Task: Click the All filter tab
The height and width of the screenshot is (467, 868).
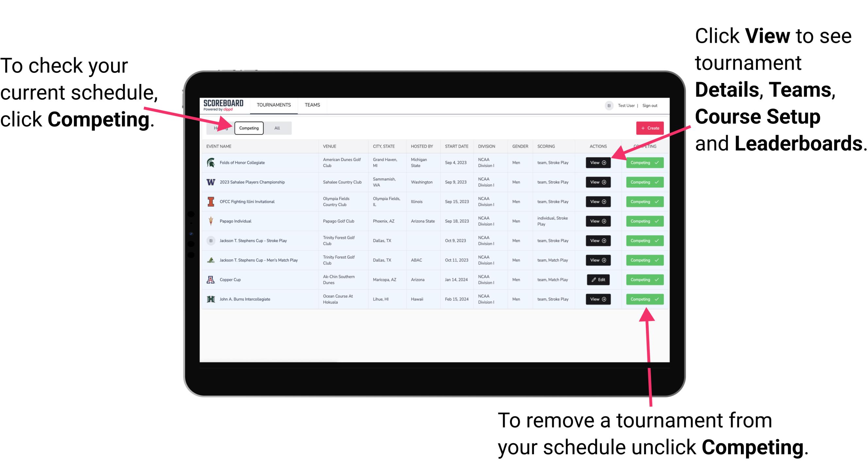Action: (x=276, y=128)
